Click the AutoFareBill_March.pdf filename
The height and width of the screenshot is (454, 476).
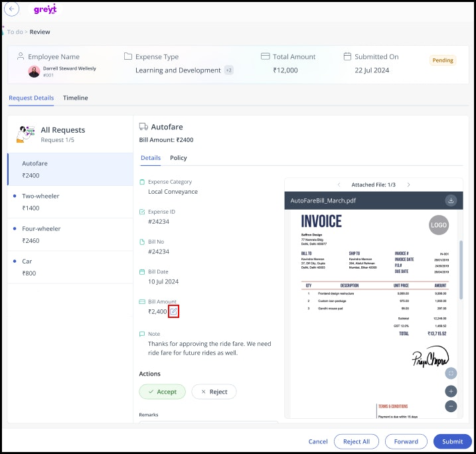[x=323, y=200]
